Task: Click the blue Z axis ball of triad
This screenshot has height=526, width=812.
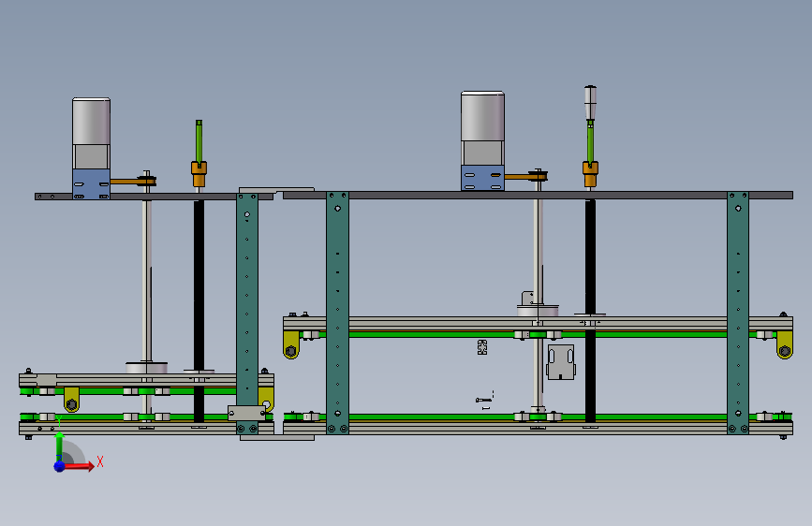Action: pyautogui.click(x=60, y=466)
